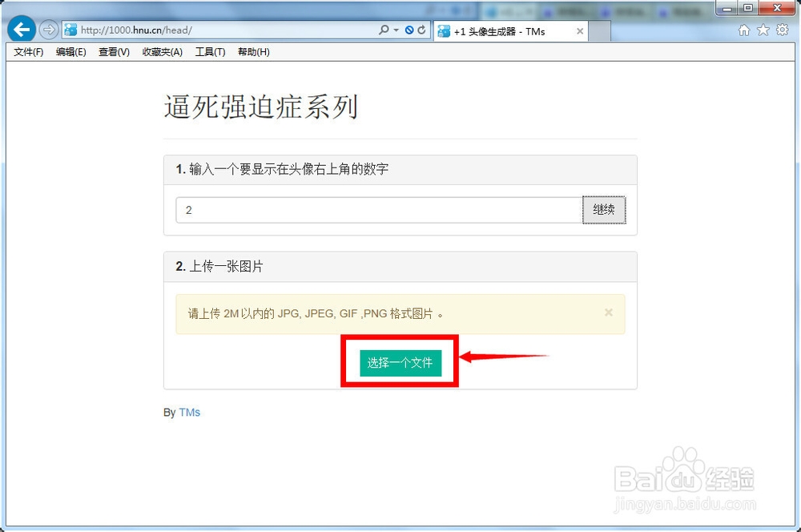Screen dimensions: 801x532
Task: Open the 文件 menu
Action: click(28, 51)
